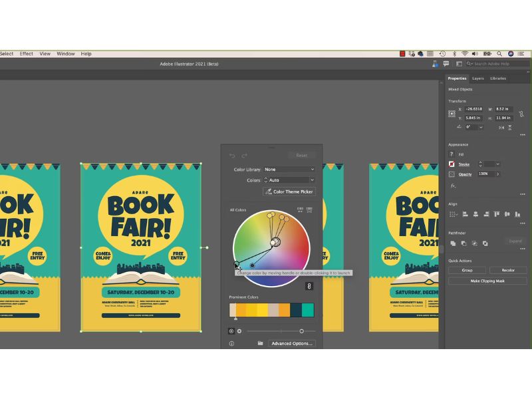Click the Group quick action button
Viewport: 532px width, 399px height.
(467, 270)
